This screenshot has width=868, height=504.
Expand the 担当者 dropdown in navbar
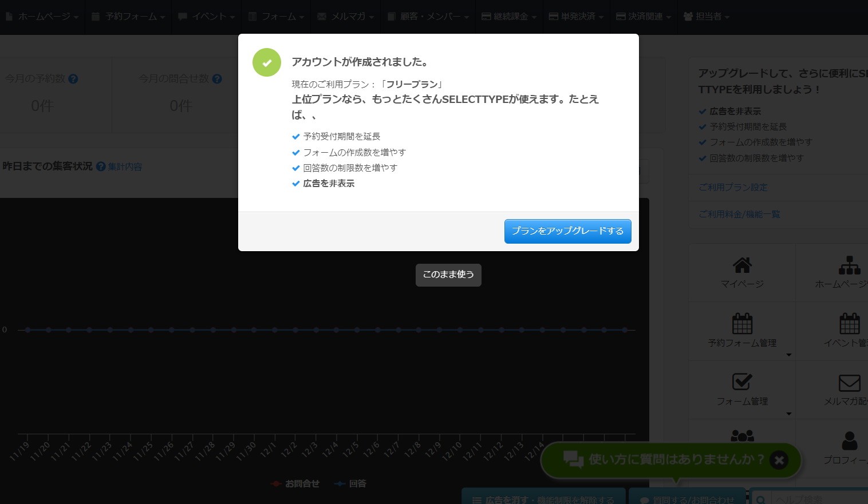pyautogui.click(x=707, y=17)
